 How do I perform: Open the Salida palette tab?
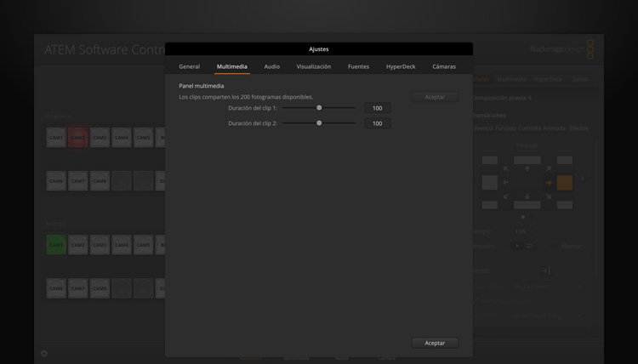click(580, 79)
